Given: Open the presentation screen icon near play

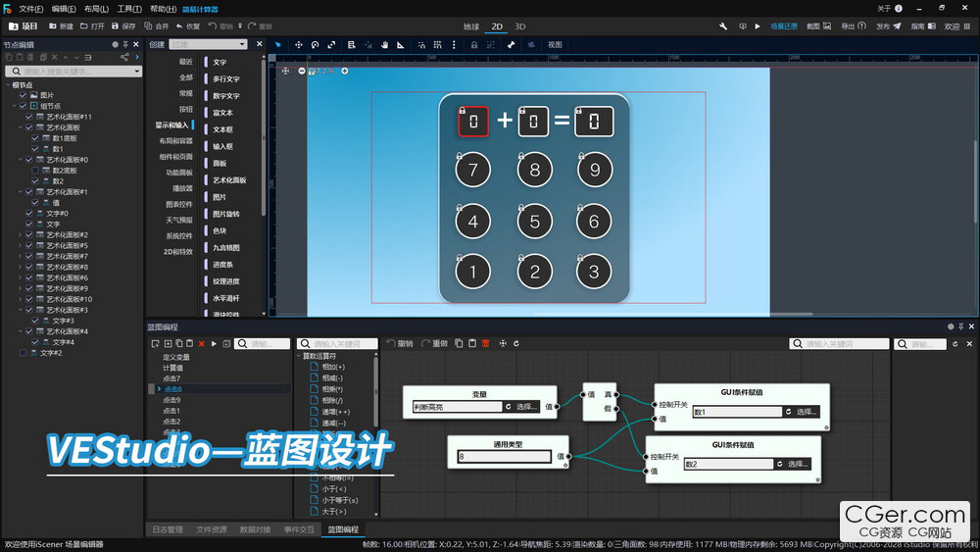Looking at the screenshot, I should pyautogui.click(x=743, y=26).
